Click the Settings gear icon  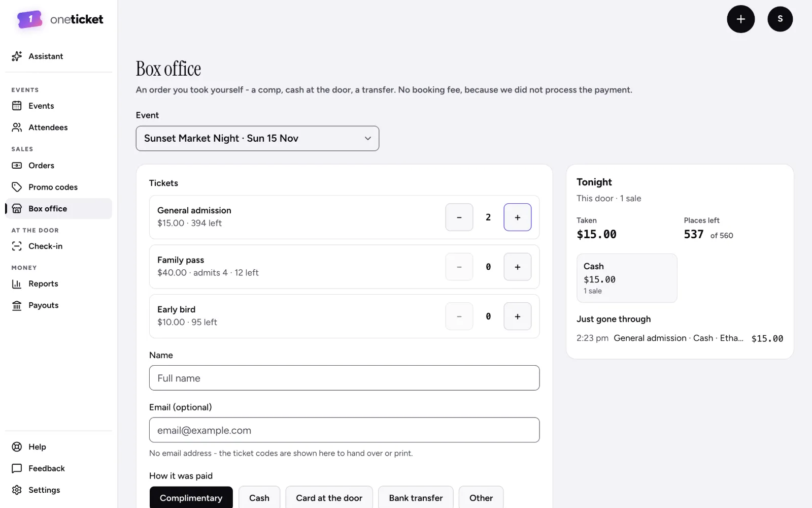click(17, 490)
